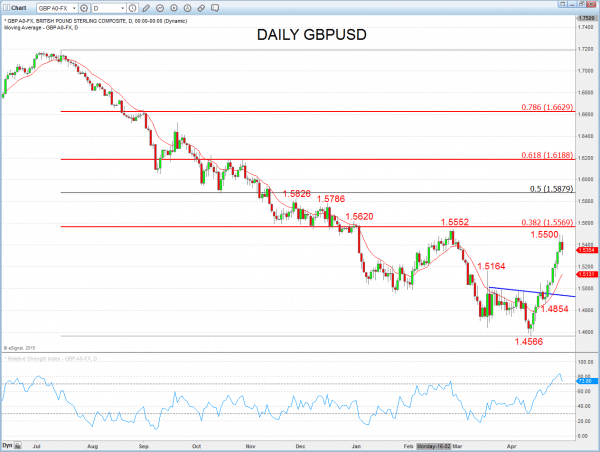Select the pencil drawing tool icon
Viewport: 600px width, 452px height.
coord(146,8)
